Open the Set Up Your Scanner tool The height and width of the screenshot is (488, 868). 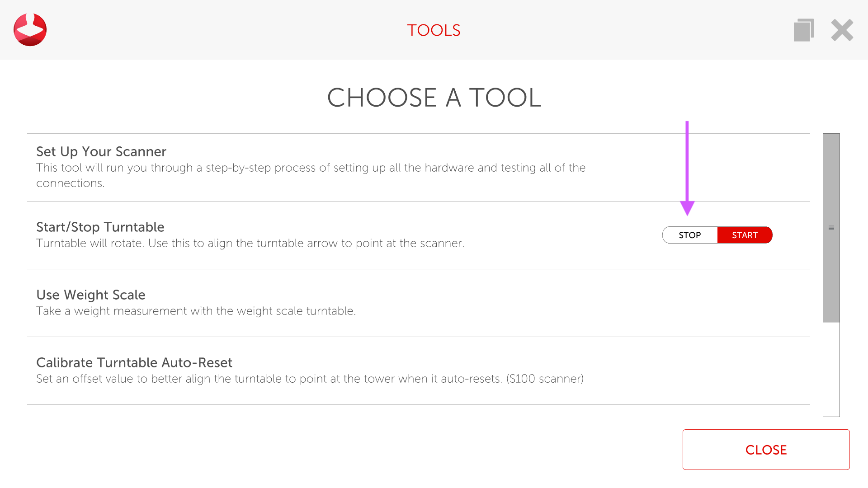tap(101, 151)
